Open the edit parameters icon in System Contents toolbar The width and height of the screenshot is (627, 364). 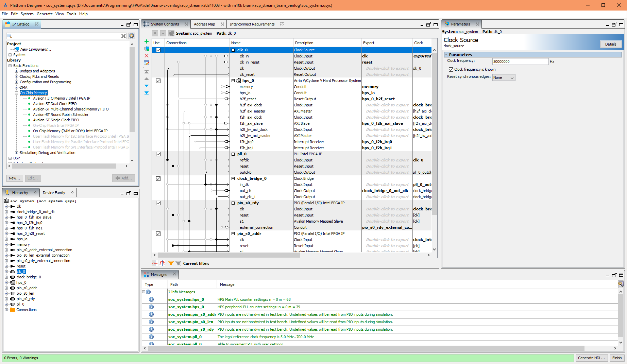coord(147,63)
